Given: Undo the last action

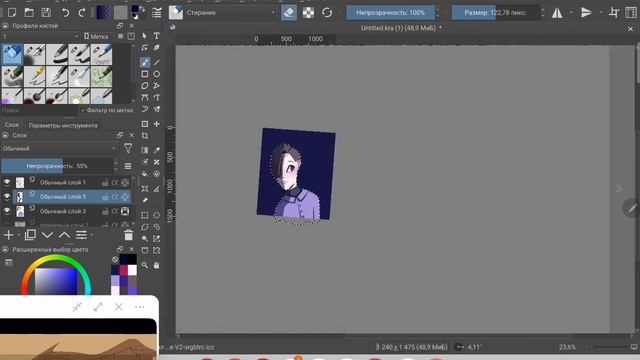Looking at the screenshot, I should 65,13.
